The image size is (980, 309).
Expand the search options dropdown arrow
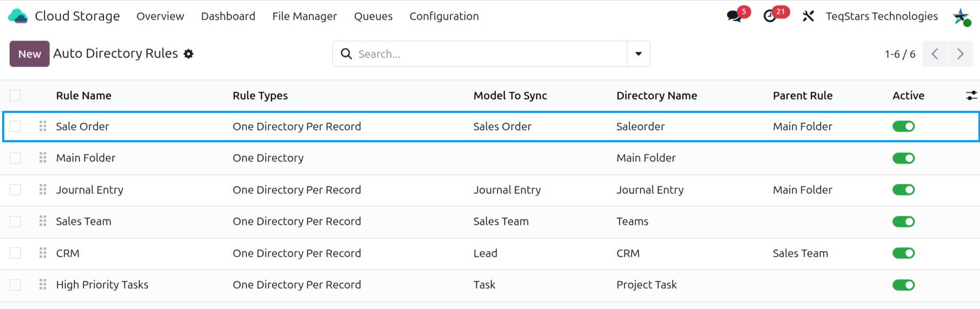click(639, 54)
